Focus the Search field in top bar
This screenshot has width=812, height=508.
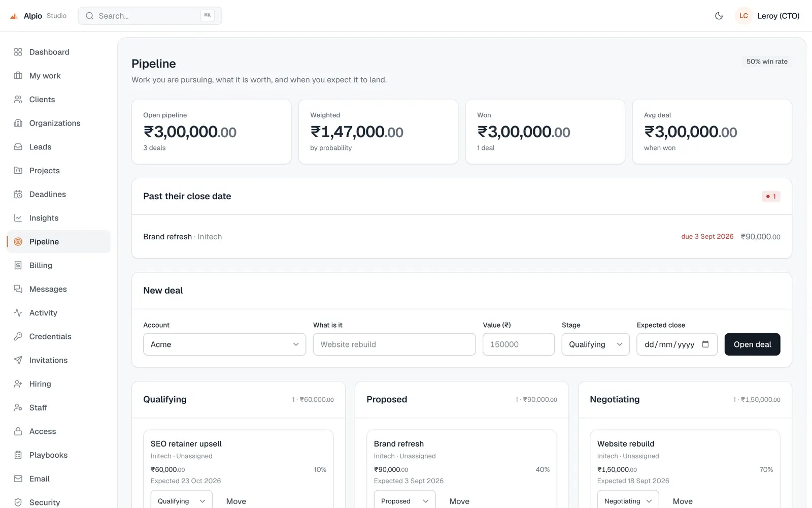point(150,16)
